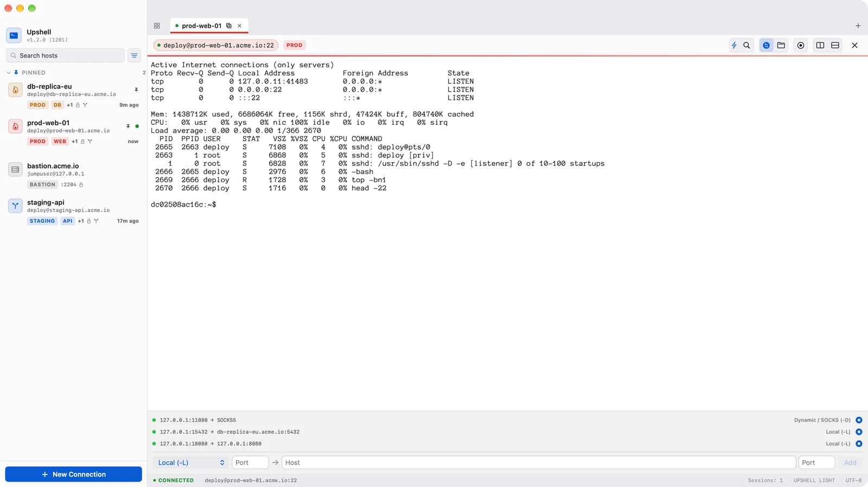Click the Add forward button
This screenshot has width=868, height=487.
(850, 463)
